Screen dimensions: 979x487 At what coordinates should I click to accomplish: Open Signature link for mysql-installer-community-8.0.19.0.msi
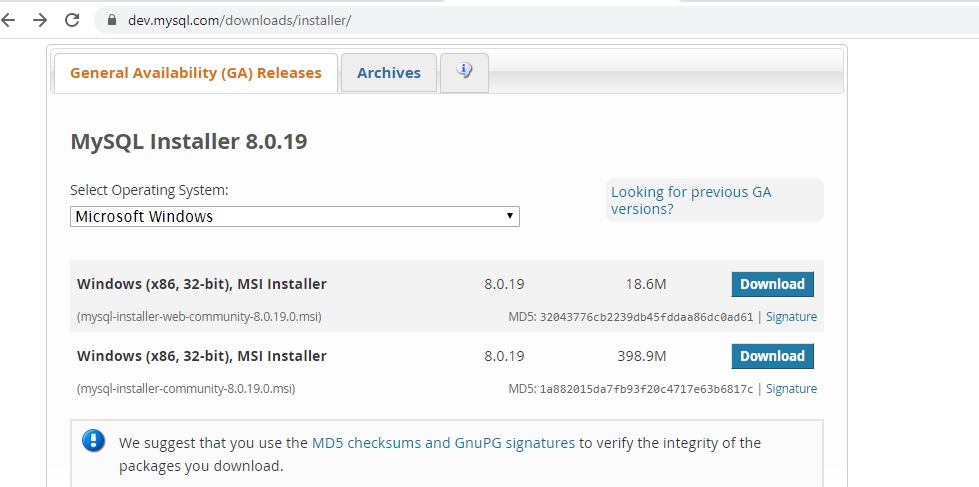click(x=791, y=388)
